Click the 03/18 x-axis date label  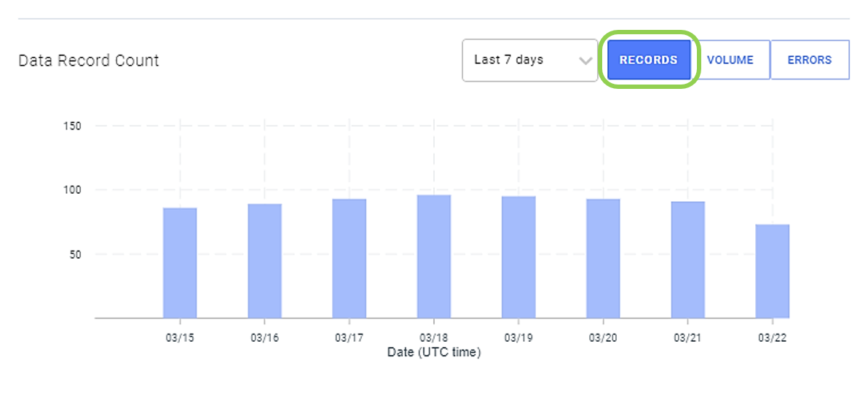coord(433,338)
